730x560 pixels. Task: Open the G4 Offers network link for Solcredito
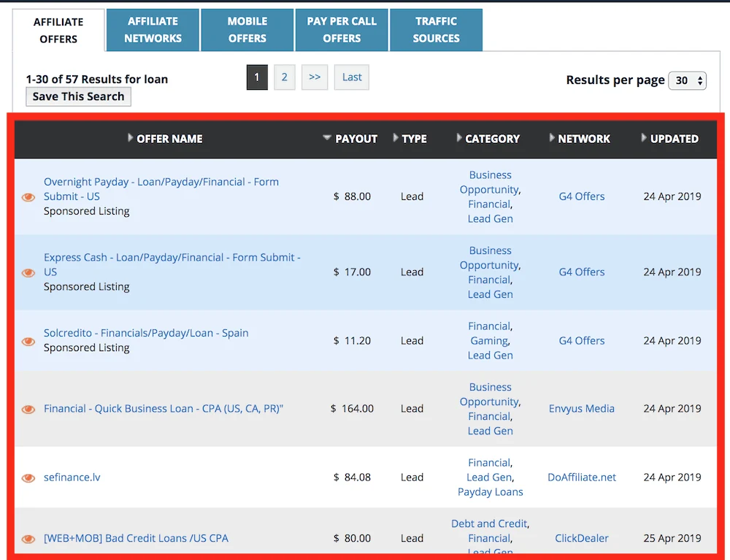pos(581,341)
